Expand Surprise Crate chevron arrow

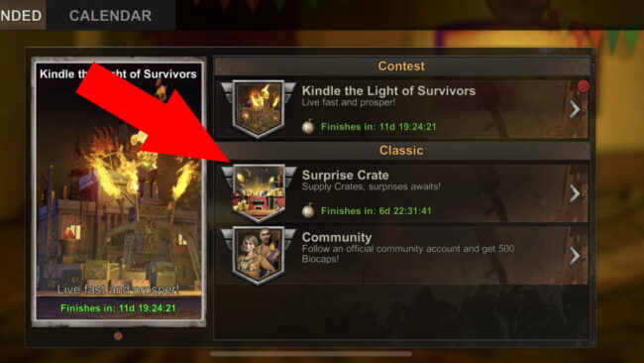point(575,193)
